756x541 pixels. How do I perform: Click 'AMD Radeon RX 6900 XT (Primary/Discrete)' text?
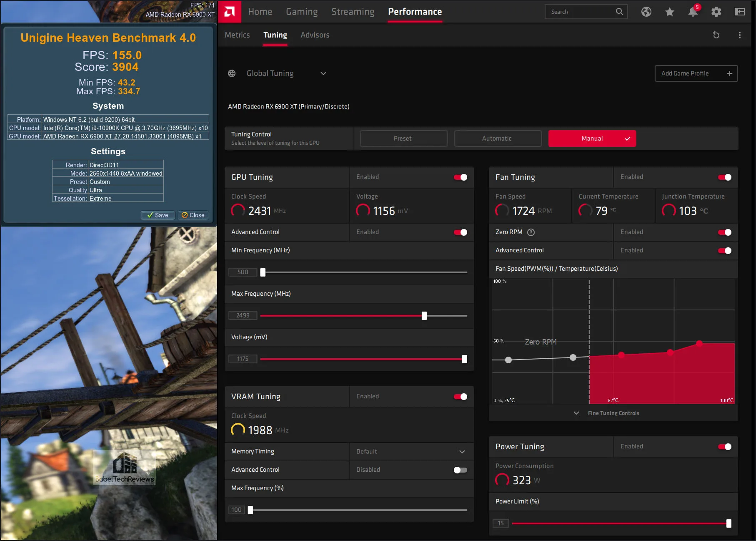[x=288, y=107]
